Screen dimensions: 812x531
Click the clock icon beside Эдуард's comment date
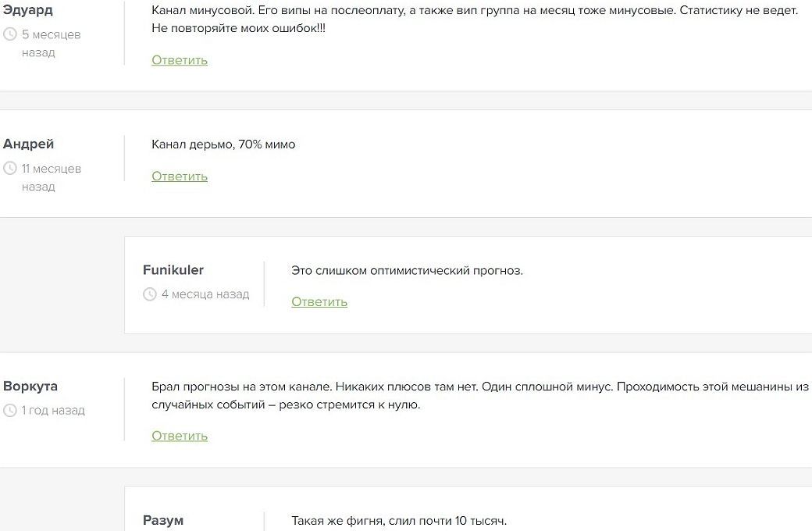(x=10, y=34)
